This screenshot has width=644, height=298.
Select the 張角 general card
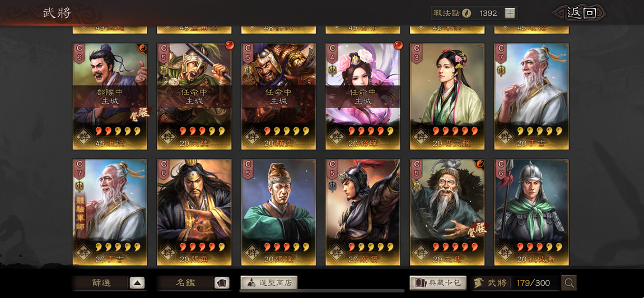point(194,212)
